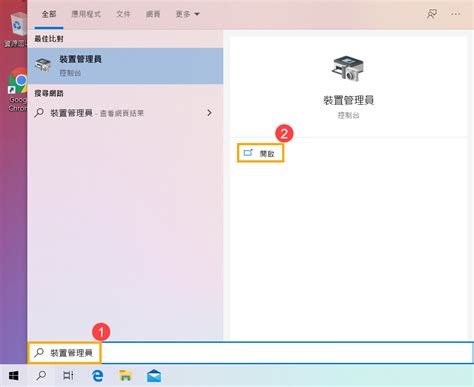
Task: Click the 搜尋網路 section heading
Action: click(x=49, y=93)
